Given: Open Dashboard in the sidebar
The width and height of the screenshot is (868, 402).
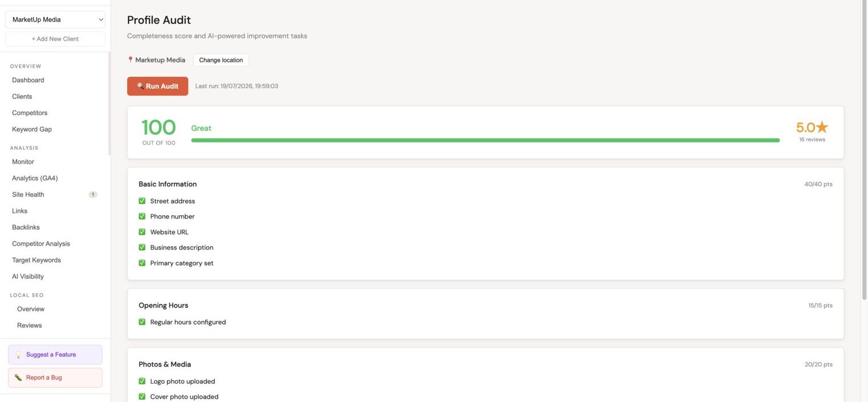Looking at the screenshot, I should [28, 80].
